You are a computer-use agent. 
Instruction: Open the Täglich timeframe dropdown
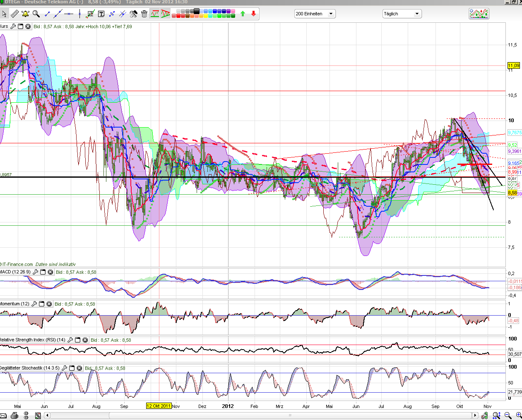[402, 14]
